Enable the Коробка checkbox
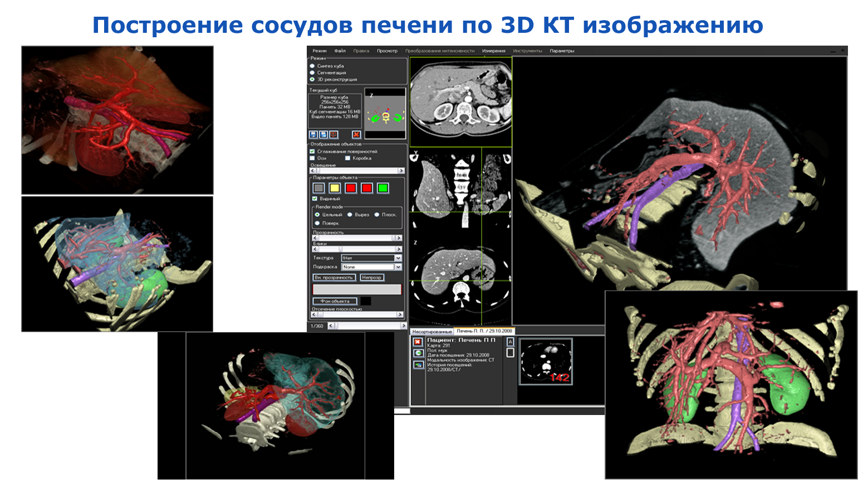Viewport: 868px width, 489px height. coord(347,158)
